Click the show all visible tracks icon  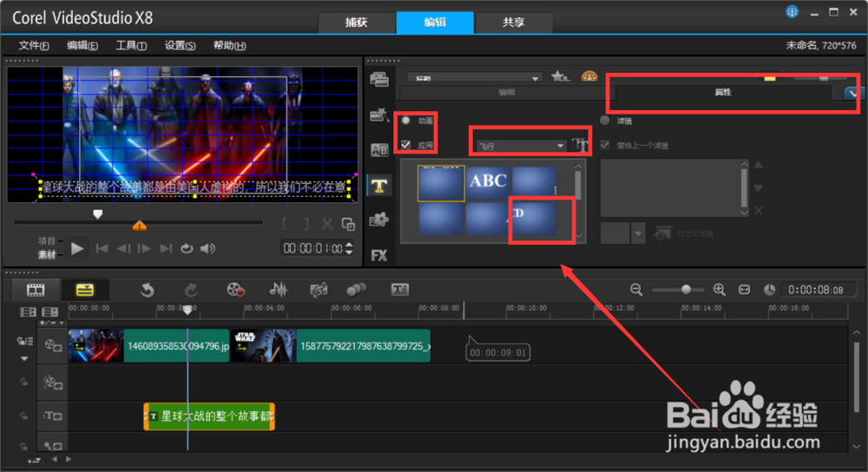pyautogui.click(x=28, y=312)
